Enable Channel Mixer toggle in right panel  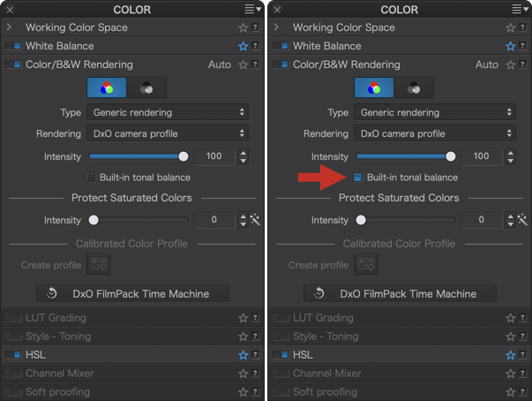coord(281,374)
